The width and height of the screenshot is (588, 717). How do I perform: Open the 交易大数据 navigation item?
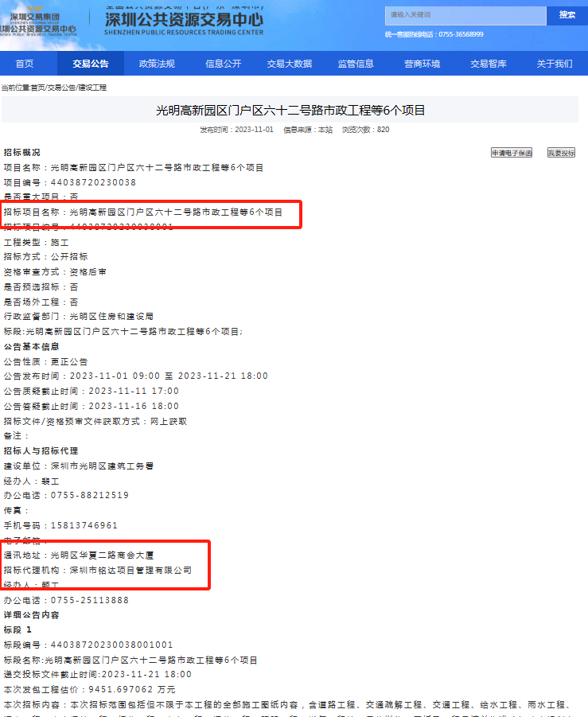[289, 64]
